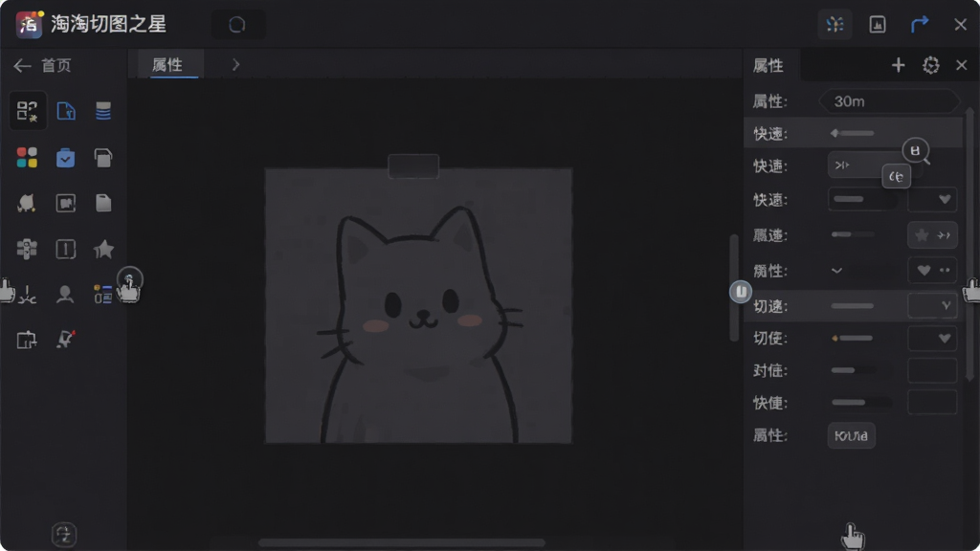This screenshot has width=980, height=551.
Task: Open settings gear in 属性 panel header
Action: click(930, 65)
